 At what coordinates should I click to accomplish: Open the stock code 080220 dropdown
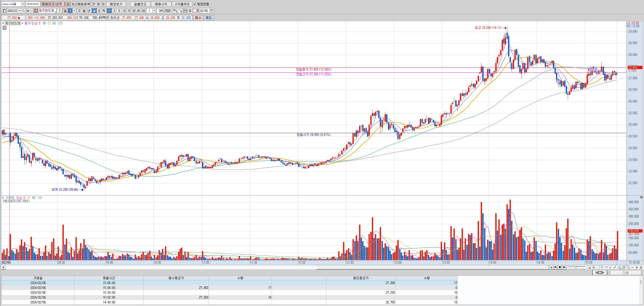19,11
